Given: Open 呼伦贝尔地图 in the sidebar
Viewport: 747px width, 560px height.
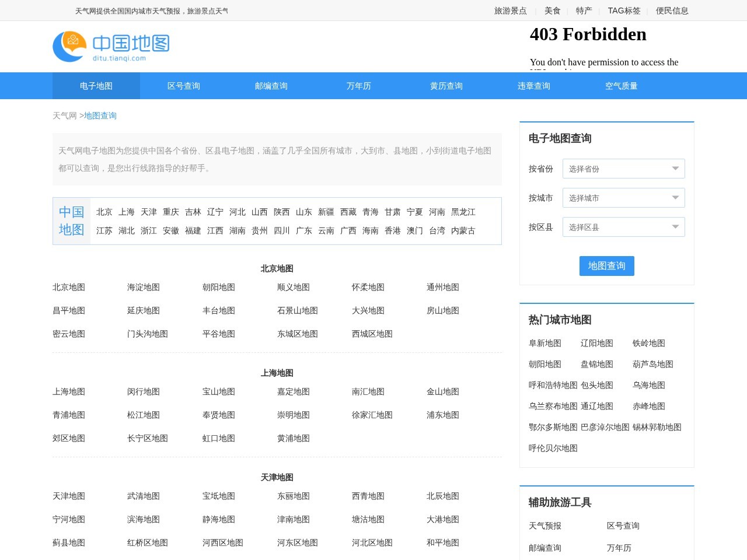Looking at the screenshot, I should point(553,448).
